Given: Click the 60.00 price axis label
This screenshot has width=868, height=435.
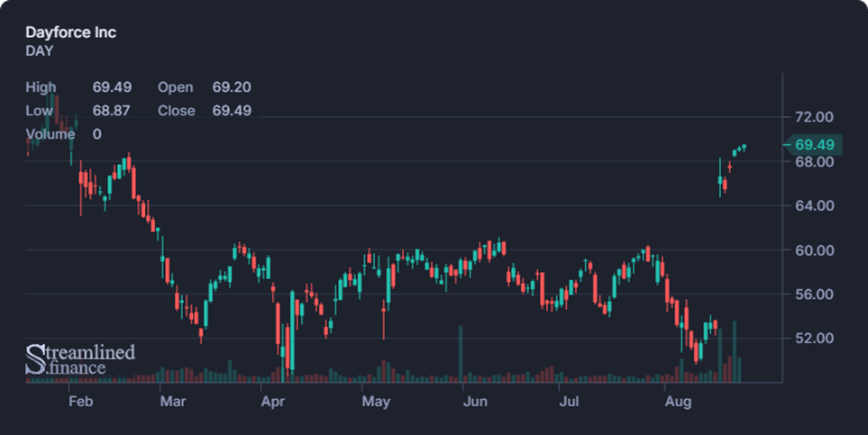Looking at the screenshot, I should 814,250.
